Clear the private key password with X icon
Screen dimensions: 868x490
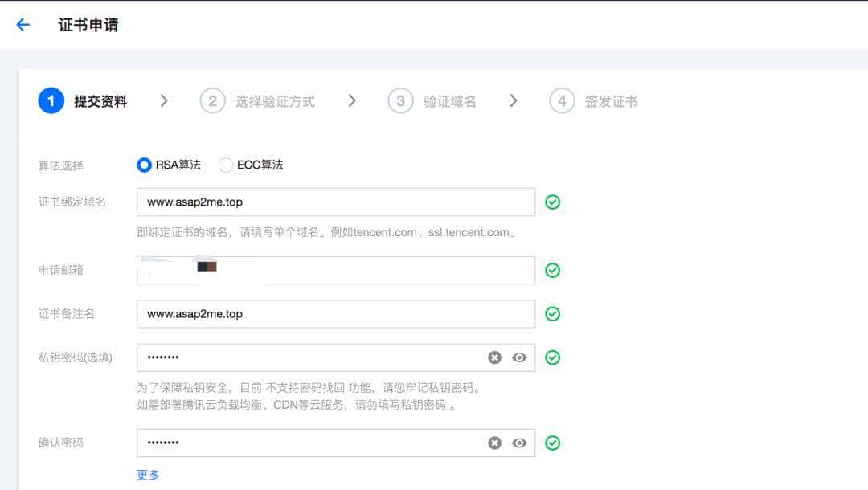coord(495,357)
